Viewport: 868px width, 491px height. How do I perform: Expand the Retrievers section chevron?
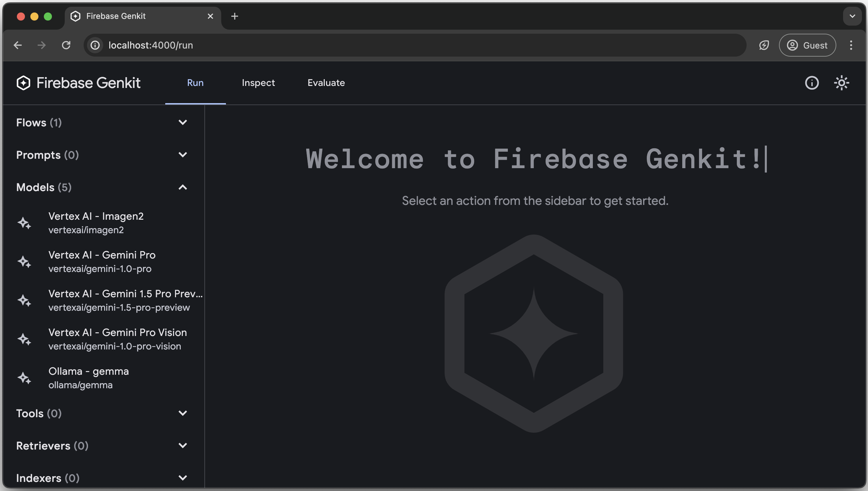182,446
